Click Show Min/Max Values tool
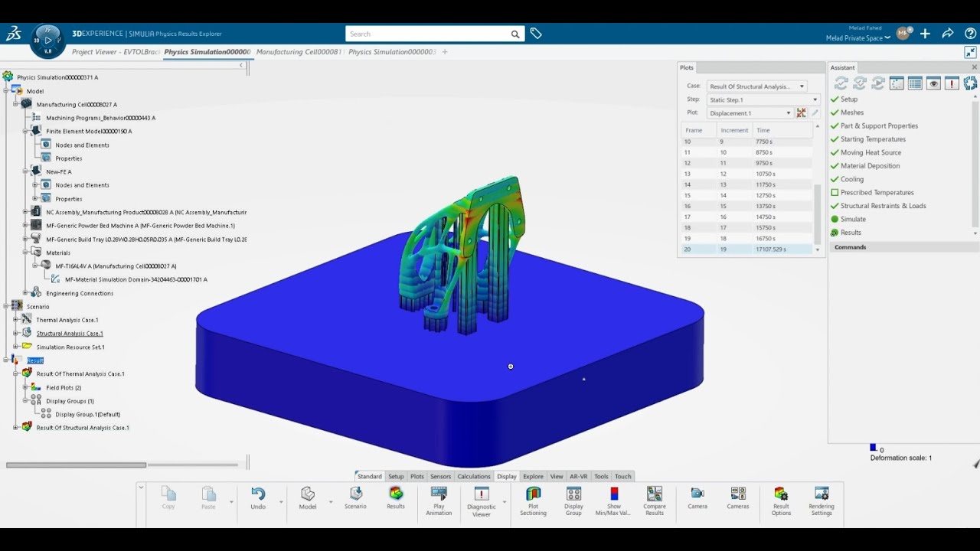This screenshot has width=980, height=551. tap(614, 501)
